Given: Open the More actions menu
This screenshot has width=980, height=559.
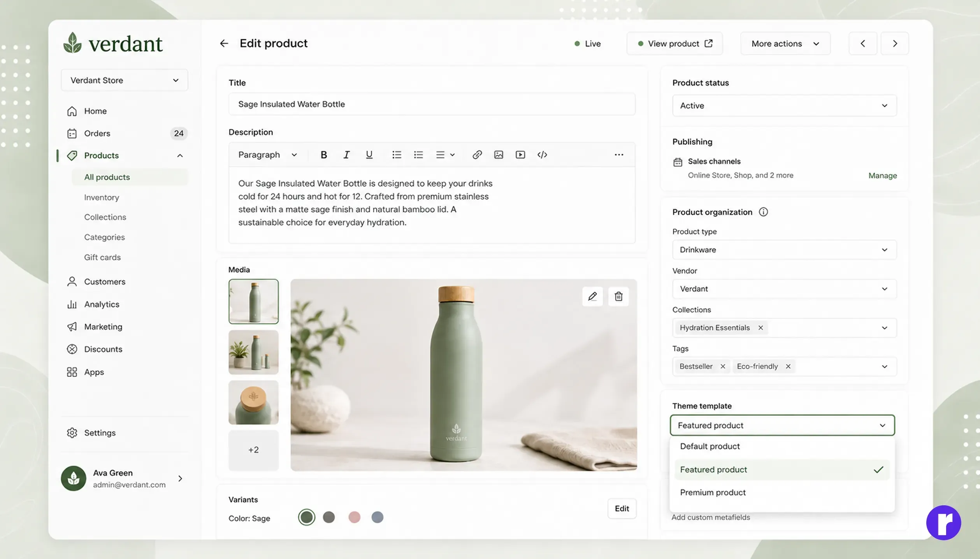Looking at the screenshot, I should tap(785, 43).
